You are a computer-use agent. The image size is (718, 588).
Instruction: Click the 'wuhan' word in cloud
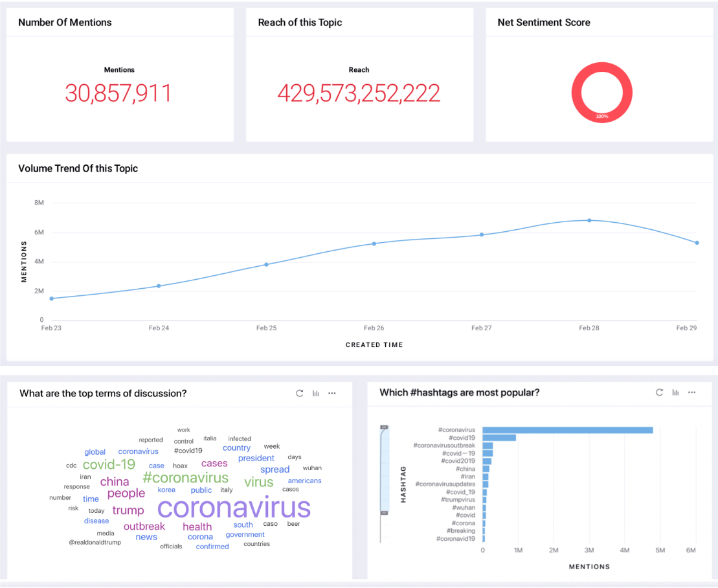point(312,468)
